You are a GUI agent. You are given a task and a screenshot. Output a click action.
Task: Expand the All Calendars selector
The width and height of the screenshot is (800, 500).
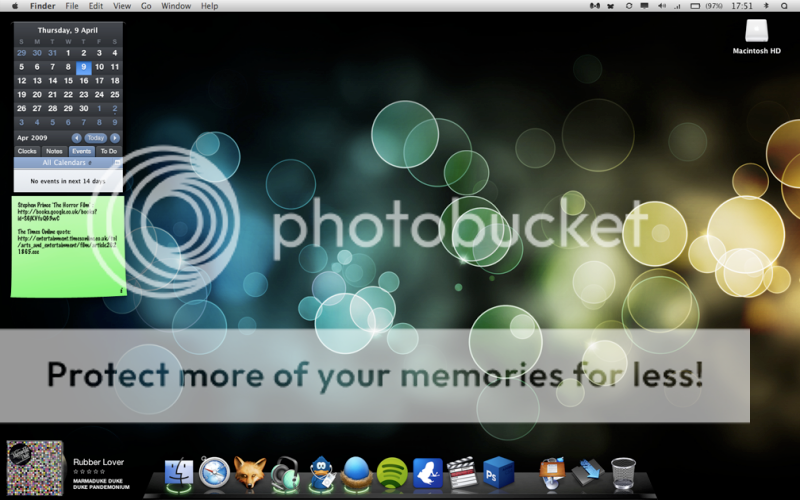64,163
